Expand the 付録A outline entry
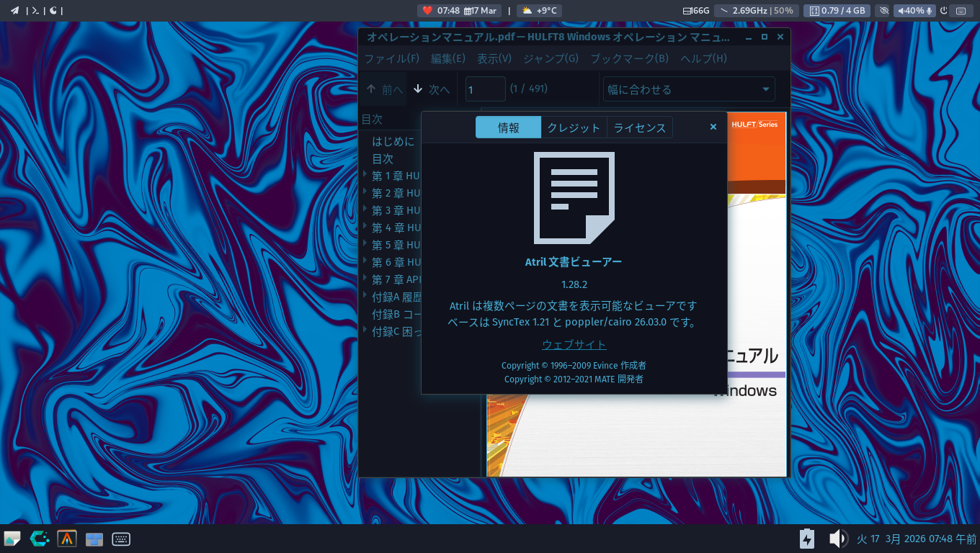This screenshot has height=553, width=980. click(x=365, y=296)
